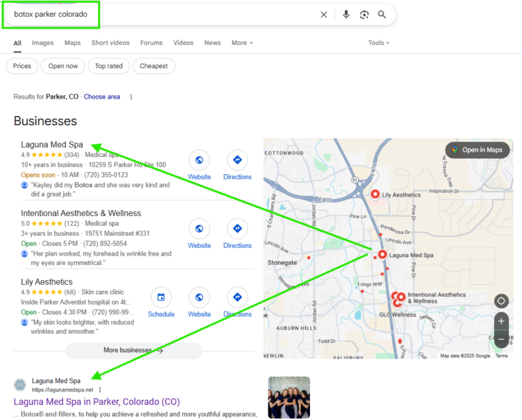Open the 'Laguna Med Spa in Parker, Colorado (CO)' result
The height and width of the screenshot is (420, 522).
[97, 402]
